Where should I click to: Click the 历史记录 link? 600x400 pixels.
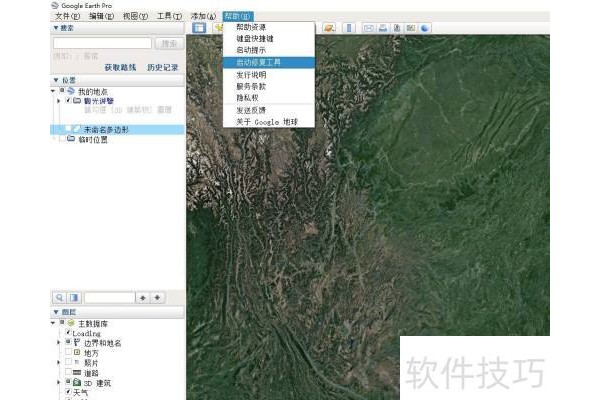click(x=163, y=67)
